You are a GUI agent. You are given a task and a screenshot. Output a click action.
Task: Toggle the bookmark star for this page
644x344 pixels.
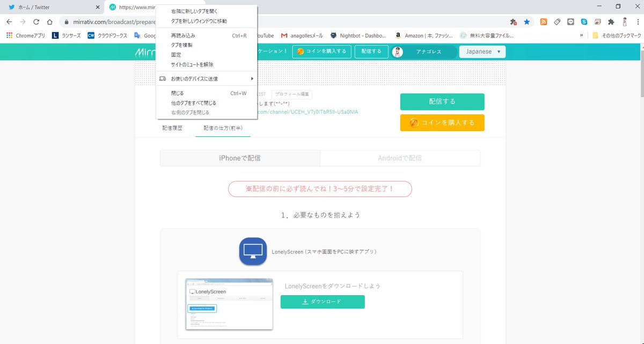[x=526, y=21]
